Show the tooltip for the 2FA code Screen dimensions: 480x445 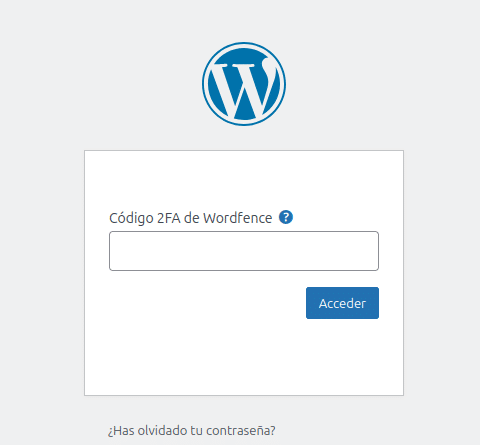pos(286,217)
